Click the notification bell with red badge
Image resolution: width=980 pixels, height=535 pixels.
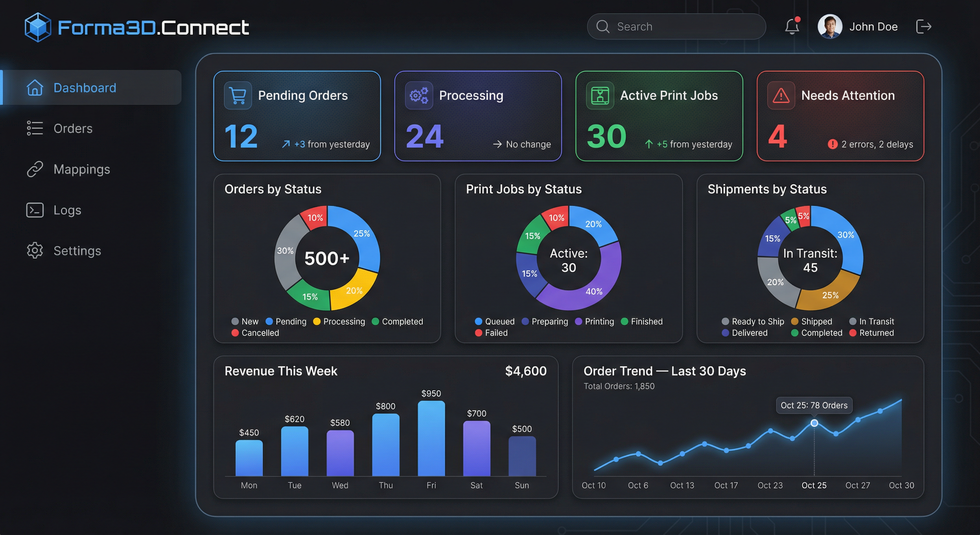792,26
